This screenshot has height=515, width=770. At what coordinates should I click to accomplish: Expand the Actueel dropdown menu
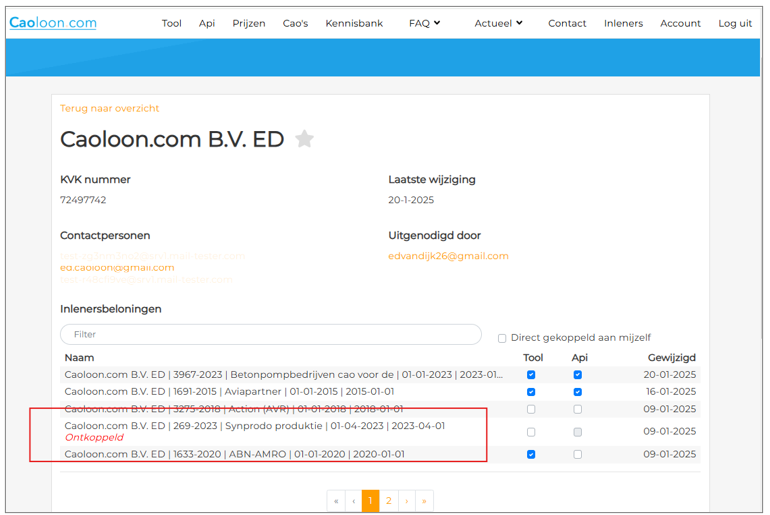pyautogui.click(x=498, y=23)
